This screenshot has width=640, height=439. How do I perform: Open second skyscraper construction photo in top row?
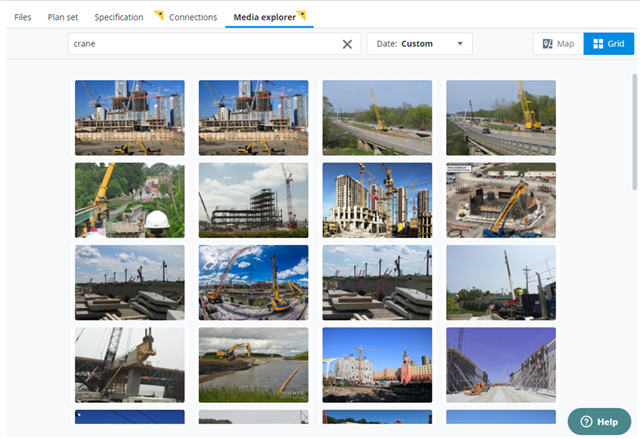[x=253, y=118]
